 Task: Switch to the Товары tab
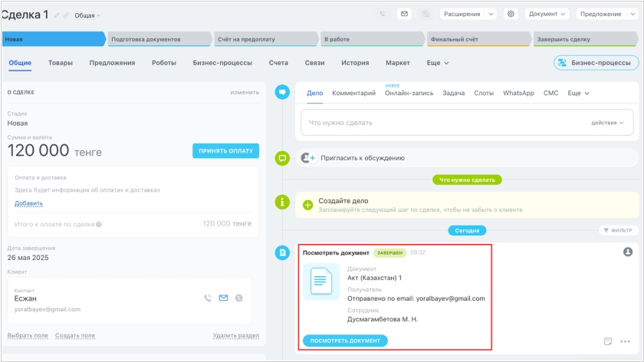pos(61,63)
